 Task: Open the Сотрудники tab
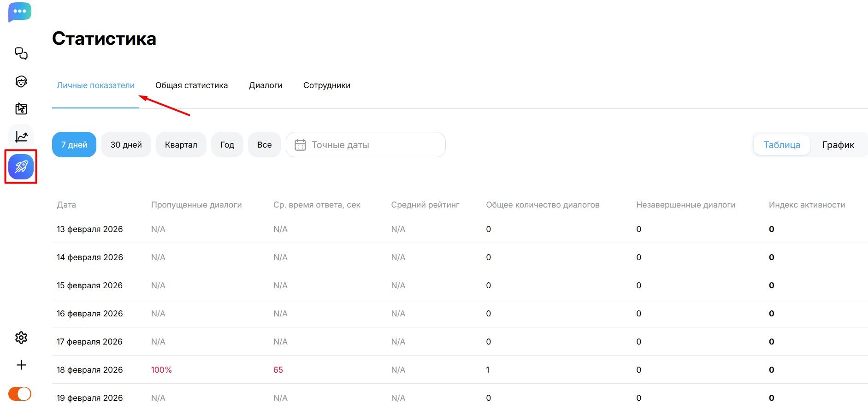[326, 85]
